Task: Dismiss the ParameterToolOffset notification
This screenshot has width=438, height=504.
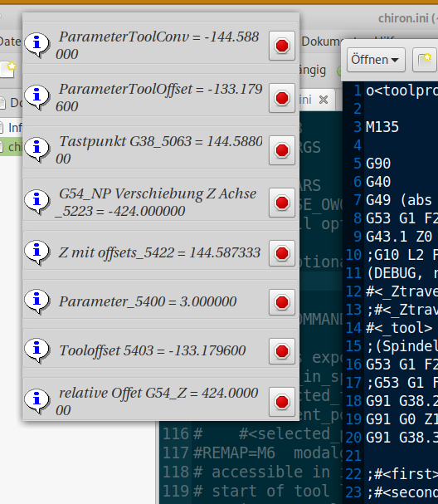Action: click(282, 98)
